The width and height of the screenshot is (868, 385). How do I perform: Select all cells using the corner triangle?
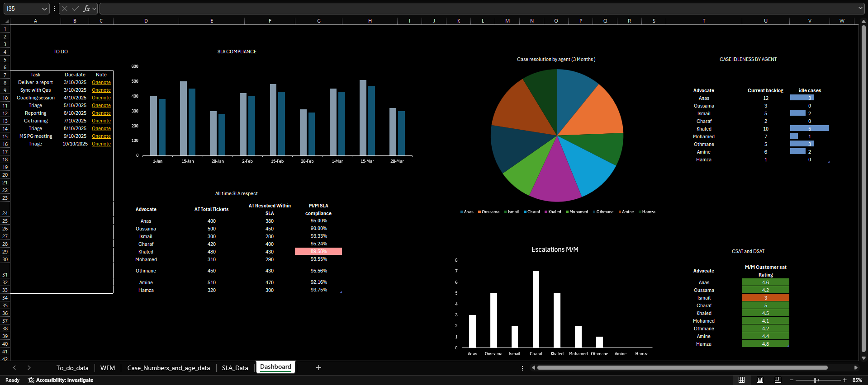pyautogui.click(x=6, y=21)
